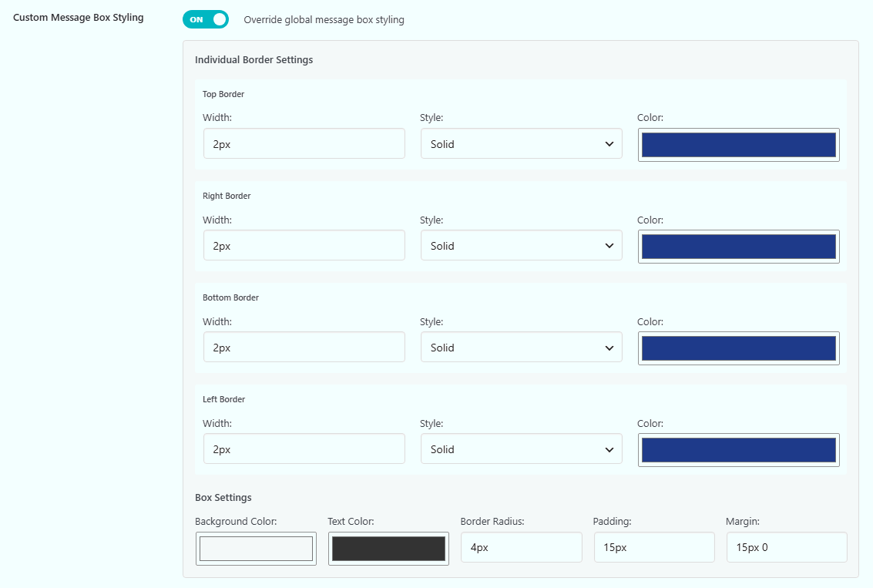Edit the Left Border width field

[x=304, y=449]
